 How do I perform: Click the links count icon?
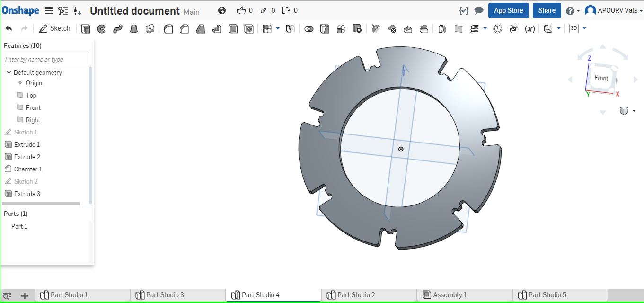tap(264, 10)
